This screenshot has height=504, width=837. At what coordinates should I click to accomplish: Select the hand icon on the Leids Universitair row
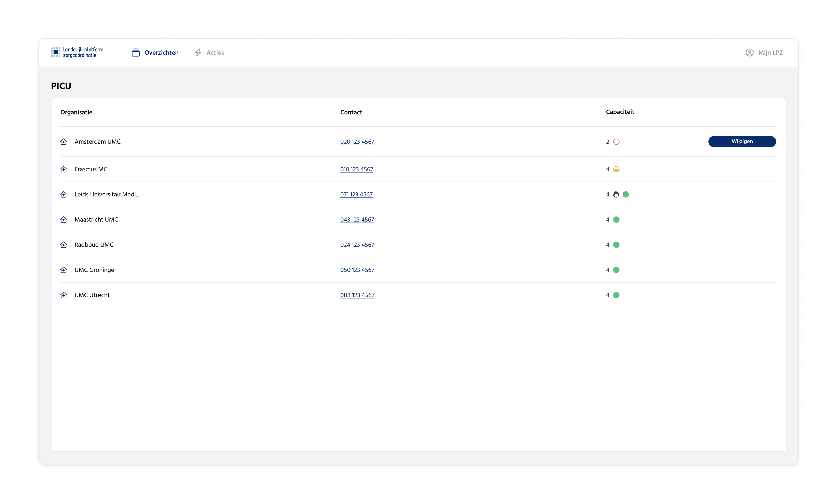click(616, 194)
